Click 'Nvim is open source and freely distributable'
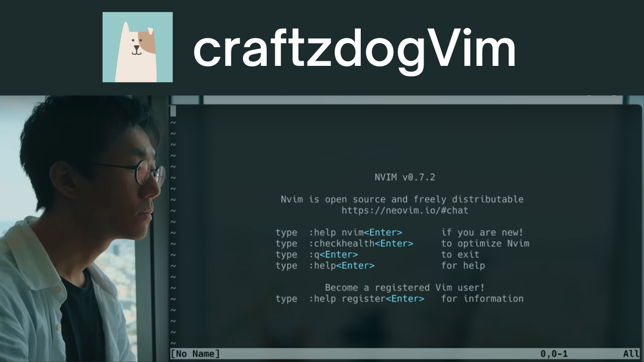Image resolution: width=644 pixels, height=362 pixels. (x=402, y=200)
